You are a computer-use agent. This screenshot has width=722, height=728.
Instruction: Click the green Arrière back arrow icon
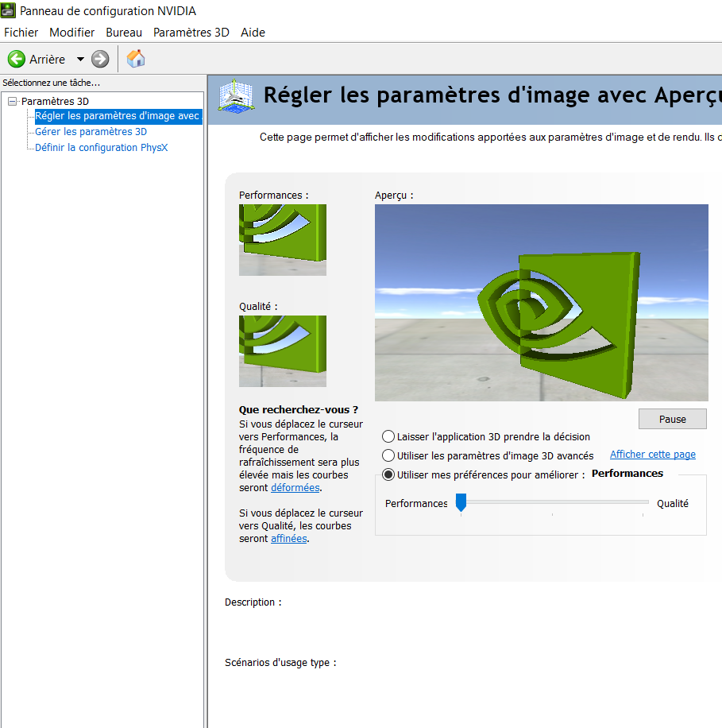coord(17,59)
